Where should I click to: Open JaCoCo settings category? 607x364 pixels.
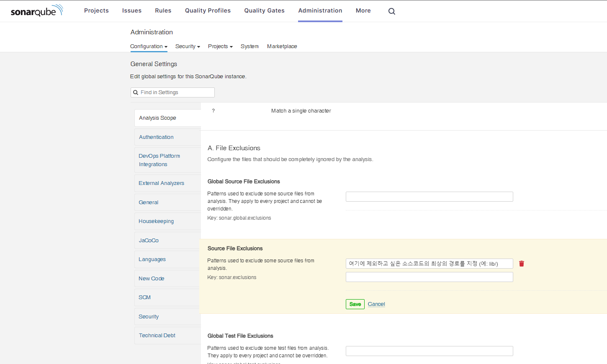tap(167, 241)
